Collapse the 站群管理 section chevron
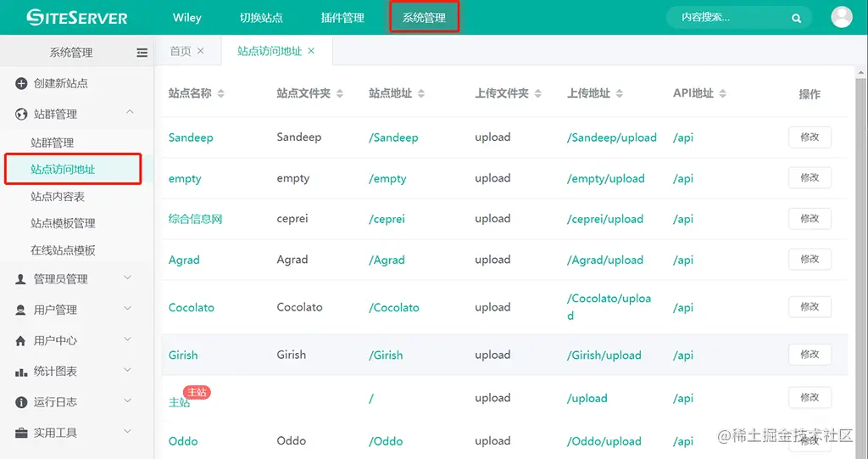 (130, 112)
